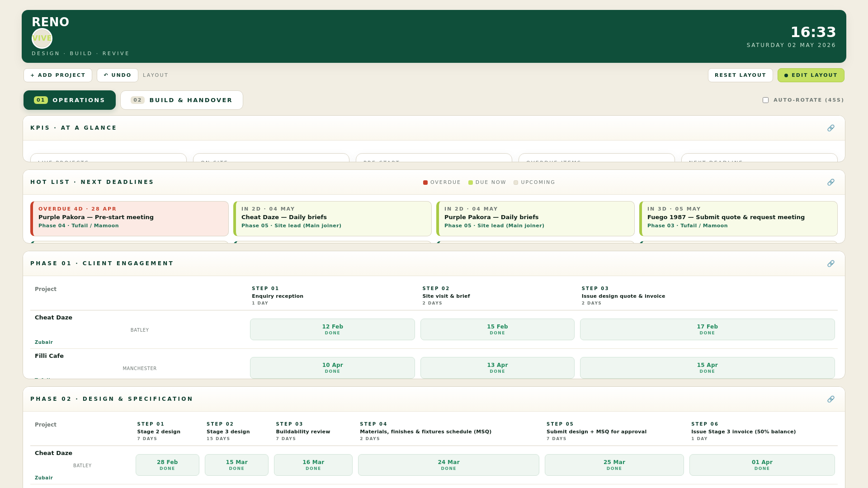Viewport: 868px width, 488px height.
Task: Click the Upcoming legend swatch
Action: point(516,183)
